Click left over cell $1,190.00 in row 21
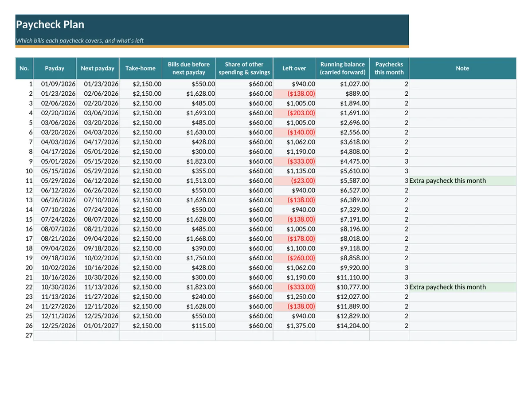 click(x=294, y=277)
